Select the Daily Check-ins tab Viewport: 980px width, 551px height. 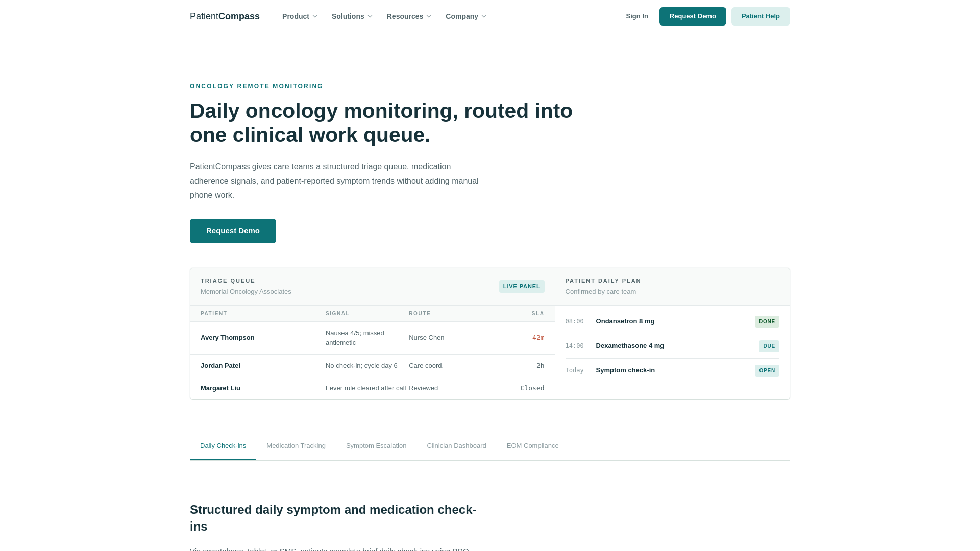223,446
